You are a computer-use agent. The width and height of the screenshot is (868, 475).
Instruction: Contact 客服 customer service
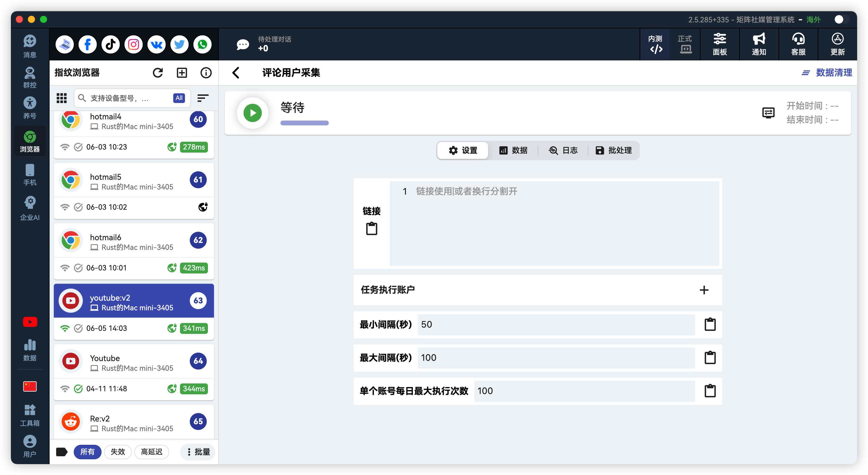798,44
